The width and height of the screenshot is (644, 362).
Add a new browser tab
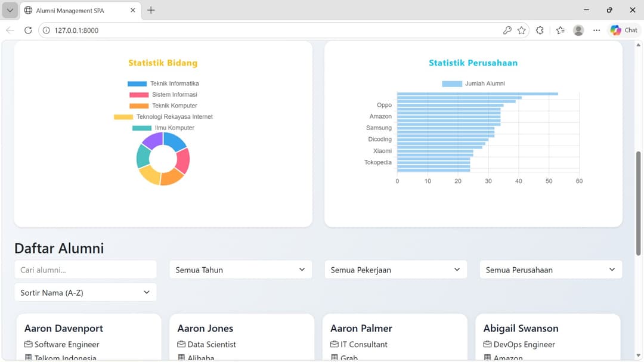click(x=151, y=10)
